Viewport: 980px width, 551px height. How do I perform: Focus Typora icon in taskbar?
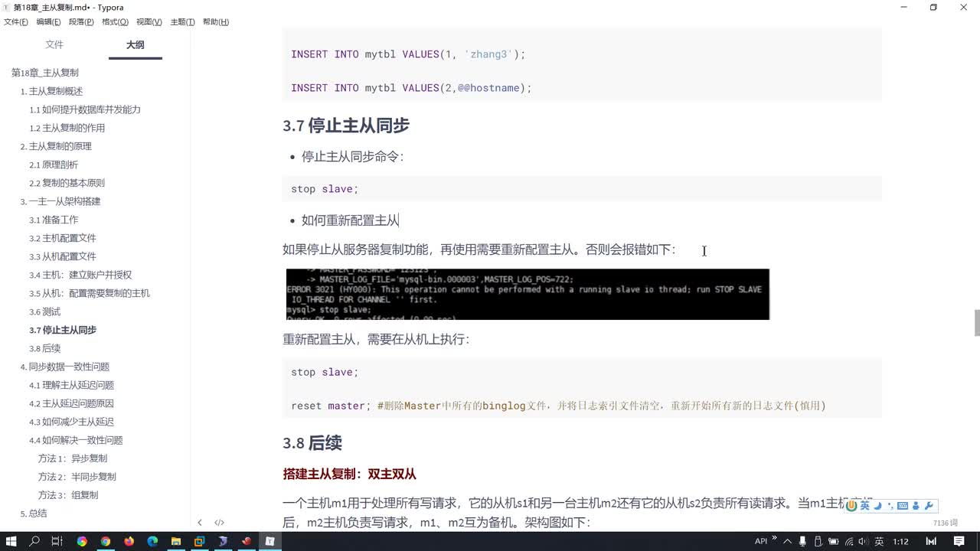269,541
